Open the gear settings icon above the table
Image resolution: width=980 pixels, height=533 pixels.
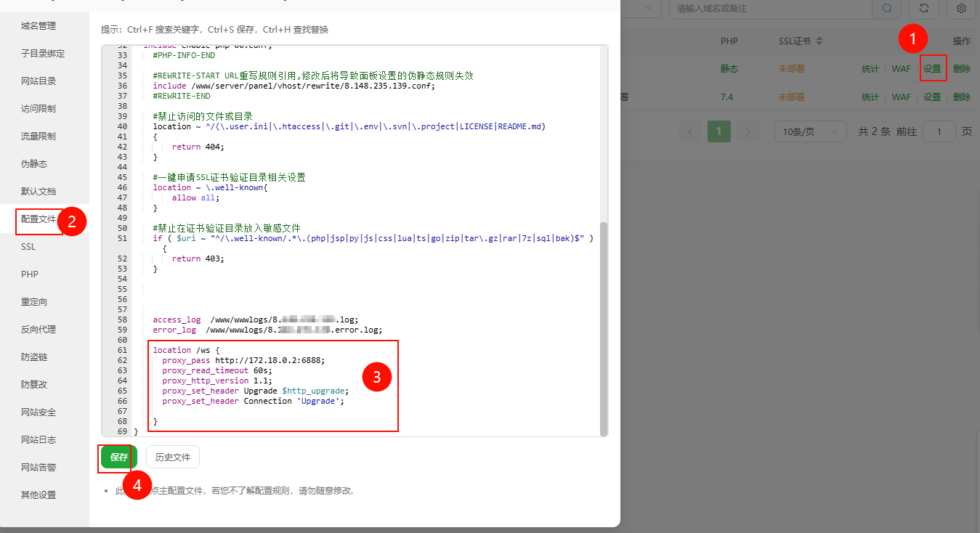(961, 8)
